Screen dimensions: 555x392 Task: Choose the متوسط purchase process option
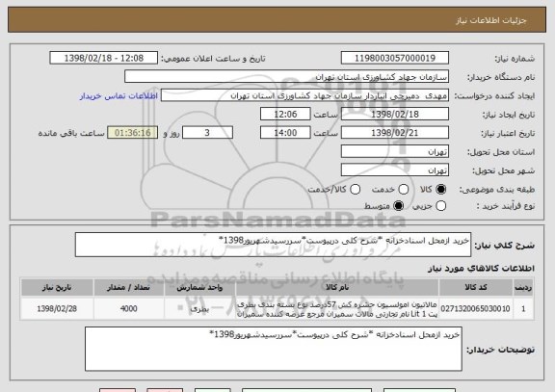pos(399,206)
